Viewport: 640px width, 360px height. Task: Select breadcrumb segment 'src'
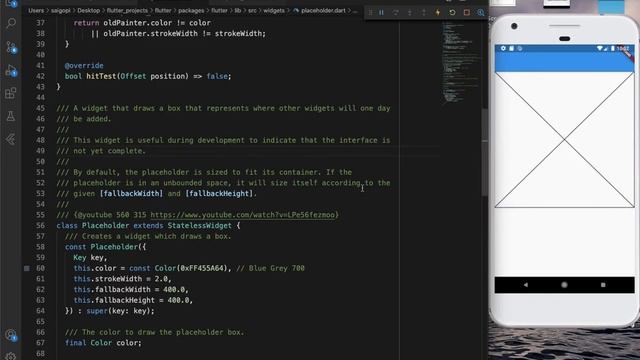click(x=253, y=11)
